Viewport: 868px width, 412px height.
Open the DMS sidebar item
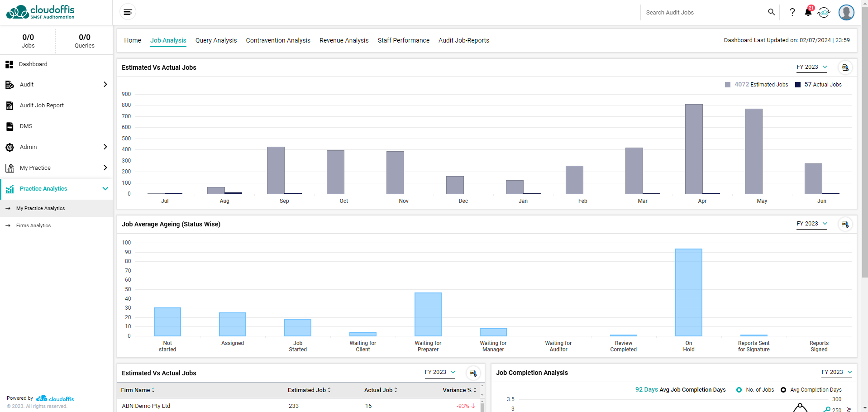click(x=56, y=126)
